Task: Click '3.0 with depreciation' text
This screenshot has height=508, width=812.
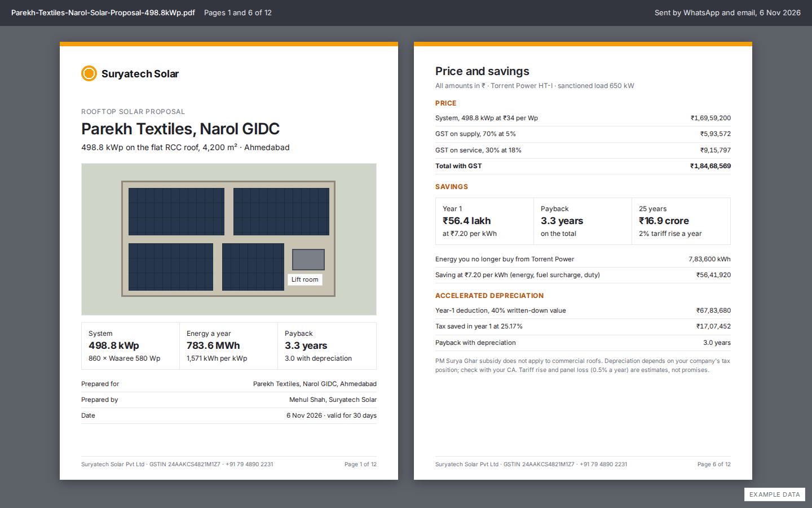Action: click(x=318, y=358)
